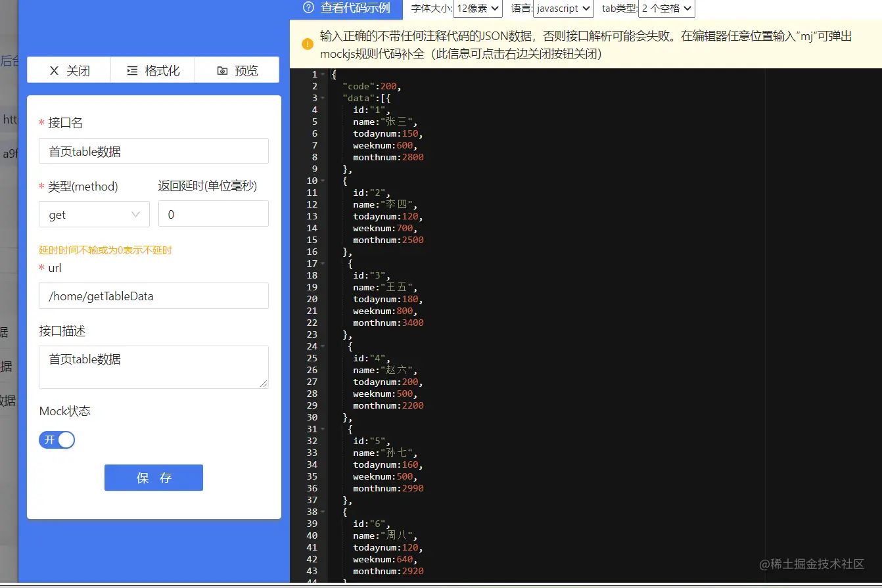Click the code line name:"王五"
Image resolution: width=882 pixels, height=588 pixels.
coord(385,287)
